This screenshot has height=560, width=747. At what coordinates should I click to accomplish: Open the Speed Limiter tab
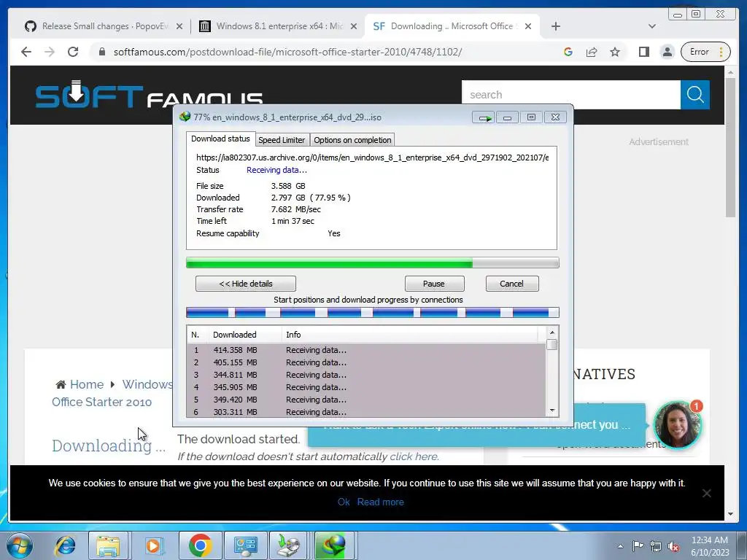pos(282,140)
